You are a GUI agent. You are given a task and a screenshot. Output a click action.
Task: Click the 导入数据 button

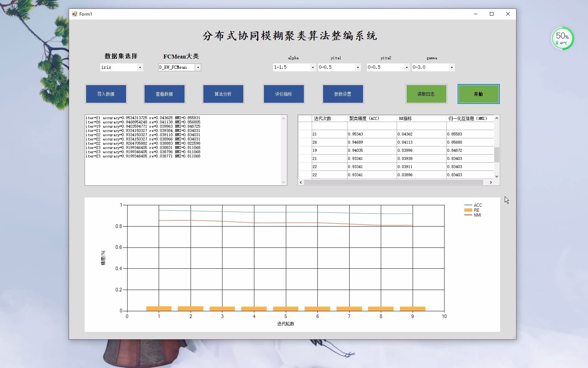[x=106, y=94]
